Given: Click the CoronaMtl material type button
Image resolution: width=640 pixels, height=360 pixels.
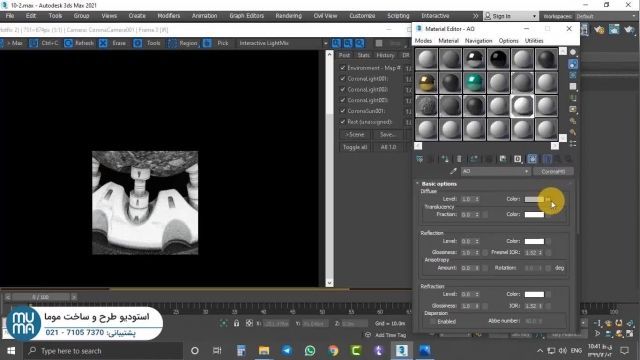Looking at the screenshot, I should click(x=553, y=171).
